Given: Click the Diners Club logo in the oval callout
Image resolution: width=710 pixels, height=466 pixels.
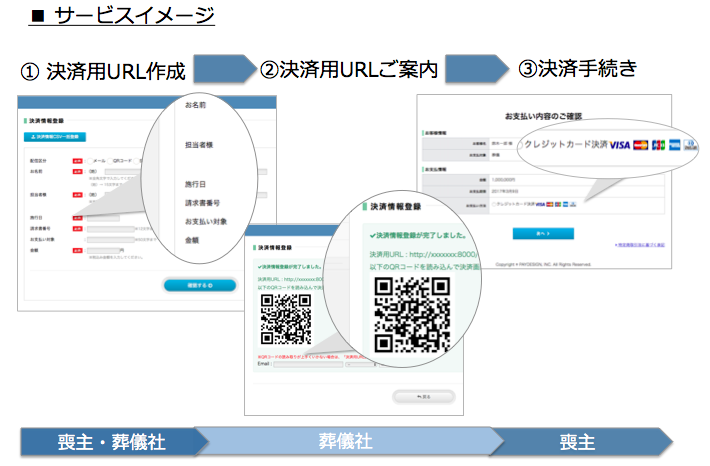Looking at the screenshot, I should (691, 145).
